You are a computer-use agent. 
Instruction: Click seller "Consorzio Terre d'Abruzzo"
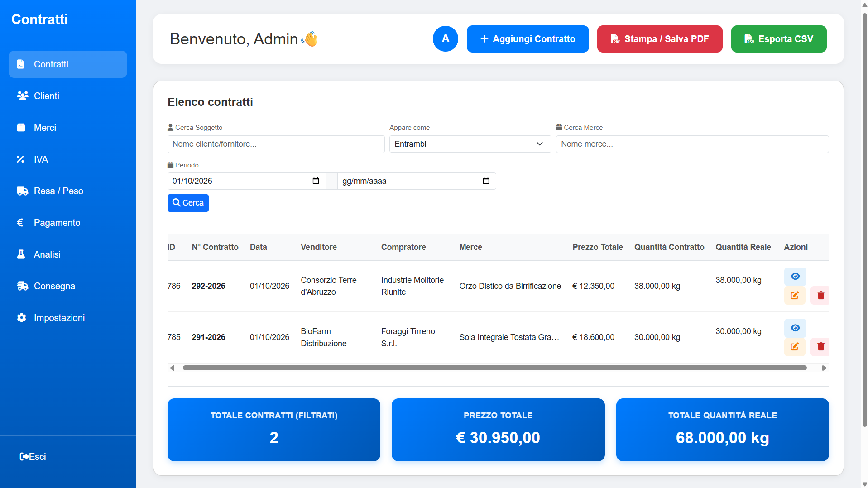(329, 286)
